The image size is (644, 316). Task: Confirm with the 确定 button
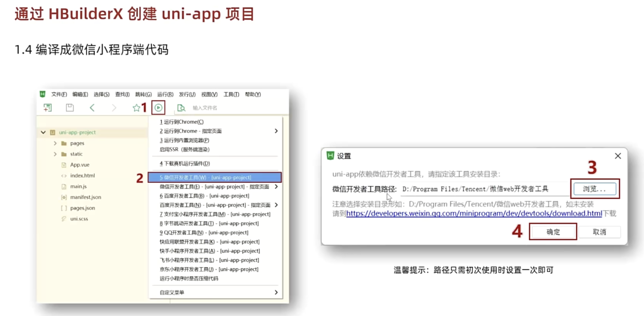tap(553, 232)
